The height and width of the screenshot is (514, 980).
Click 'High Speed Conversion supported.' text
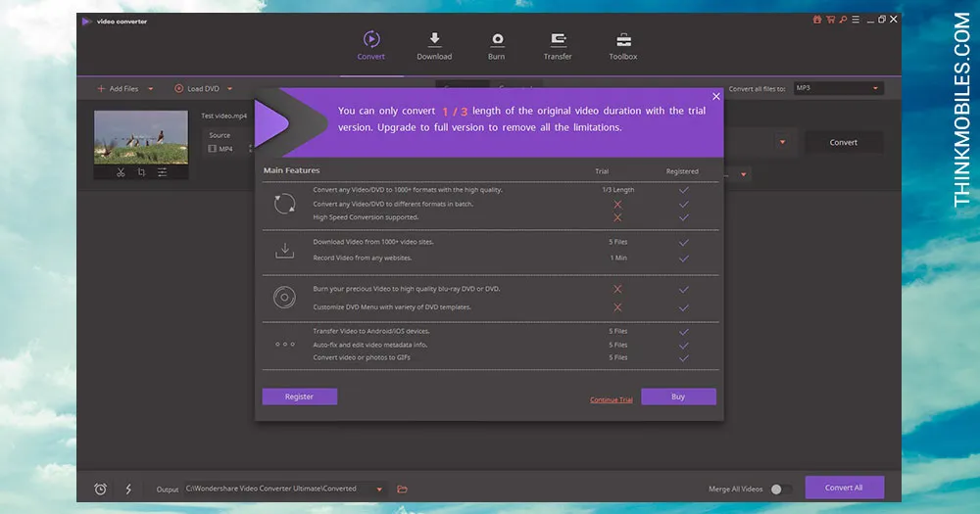[x=366, y=217]
